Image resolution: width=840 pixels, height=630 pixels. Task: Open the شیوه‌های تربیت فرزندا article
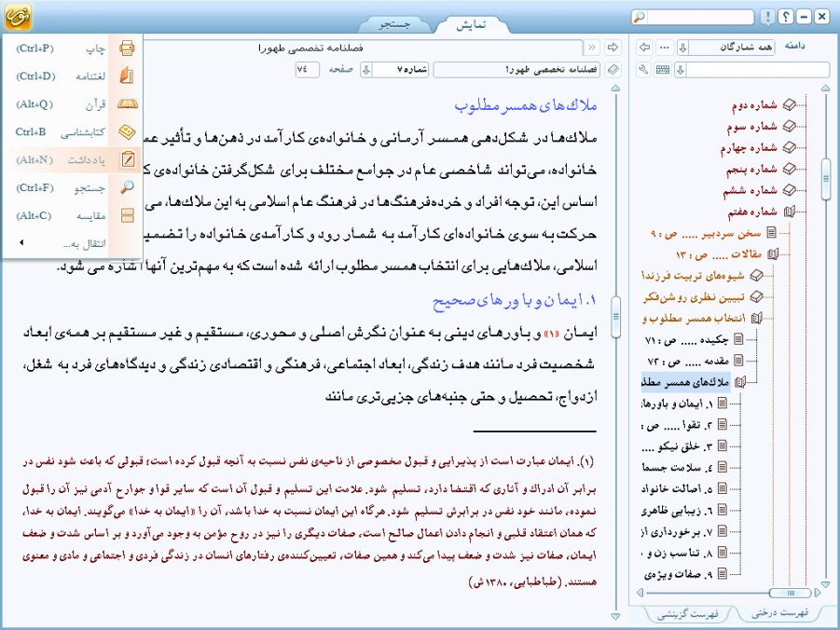(x=693, y=275)
